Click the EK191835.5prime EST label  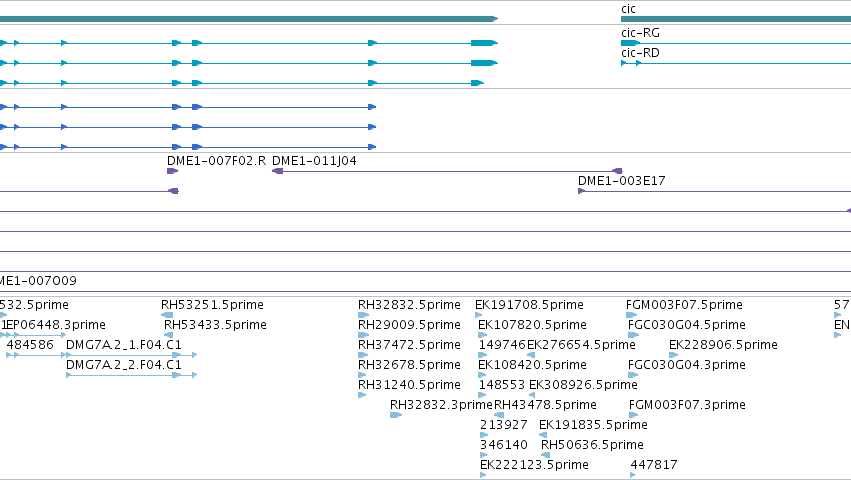[x=594, y=425]
